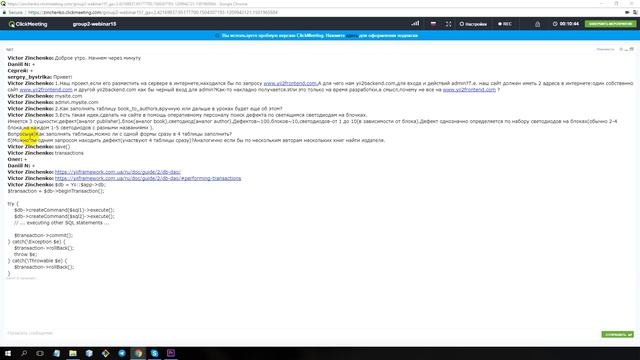Open the diamond-shaped app on the taskbar

[105, 353]
